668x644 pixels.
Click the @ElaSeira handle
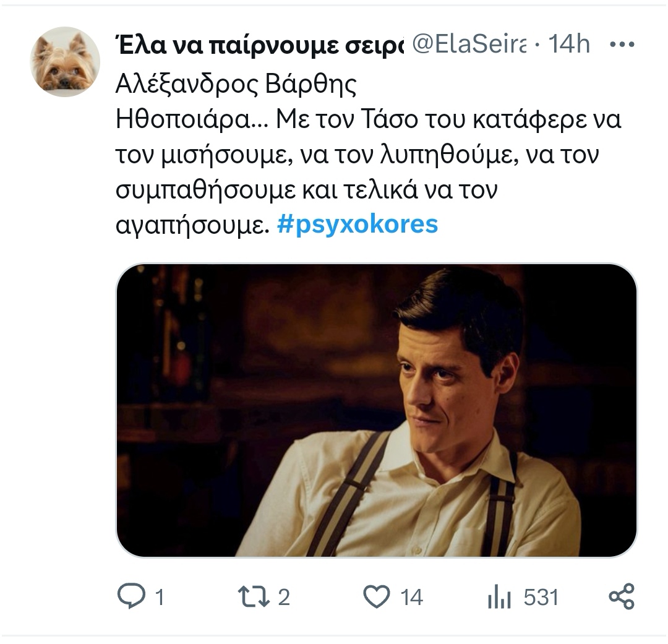pos(468,45)
